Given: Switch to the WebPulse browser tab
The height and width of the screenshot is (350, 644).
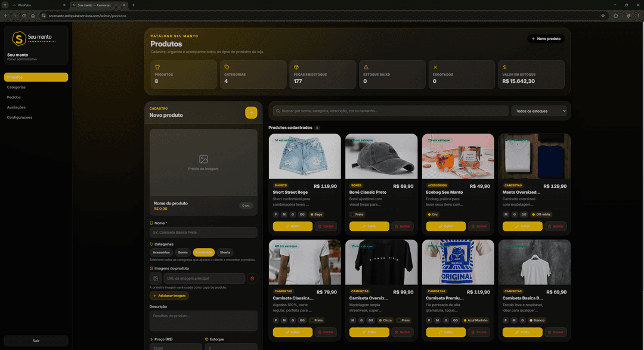Looking at the screenshot, I should pyautogui.click(x=38, y=5).
